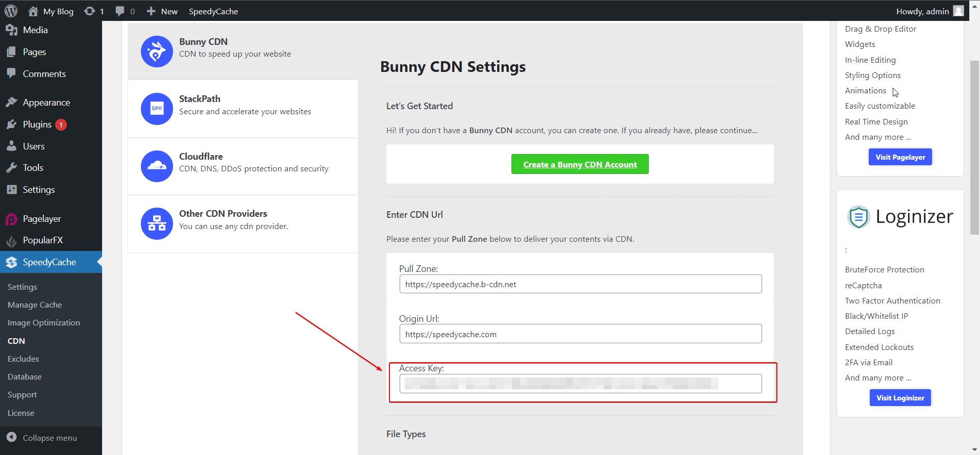
Task: Click the Collapse menu arrow icon
Action: [x=11, y=437]
